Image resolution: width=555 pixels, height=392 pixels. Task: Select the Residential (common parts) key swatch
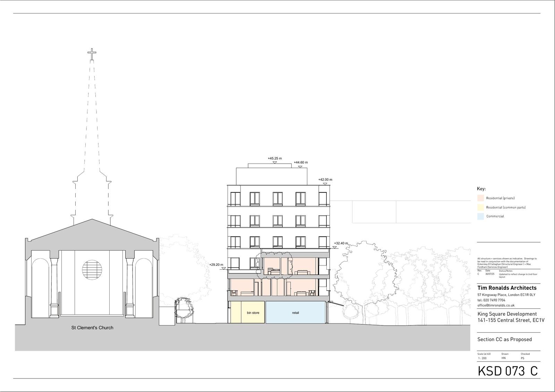(480, 207)
